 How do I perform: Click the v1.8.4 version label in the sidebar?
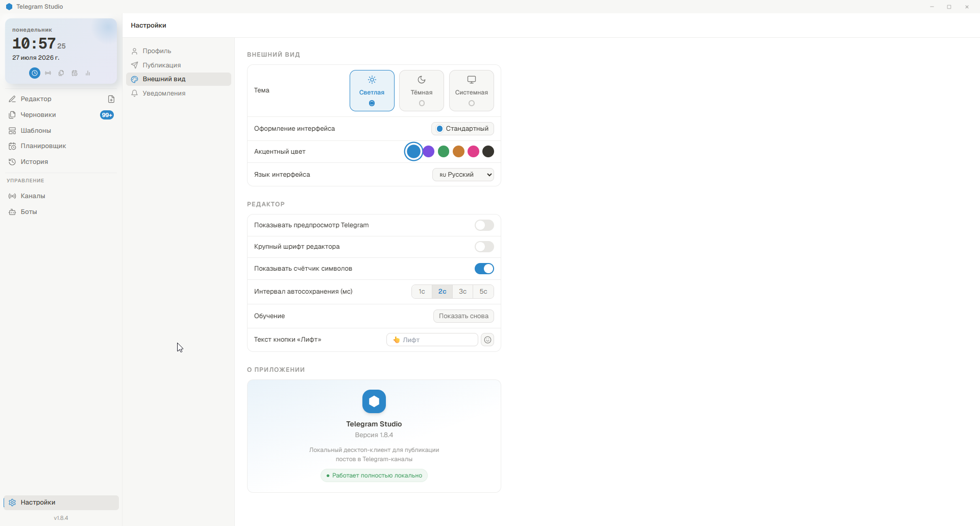(x=61, y=518)
